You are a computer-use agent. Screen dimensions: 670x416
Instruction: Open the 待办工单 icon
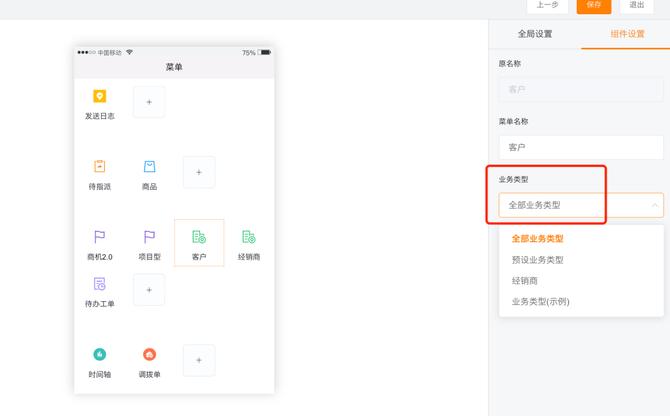[99, 285]
